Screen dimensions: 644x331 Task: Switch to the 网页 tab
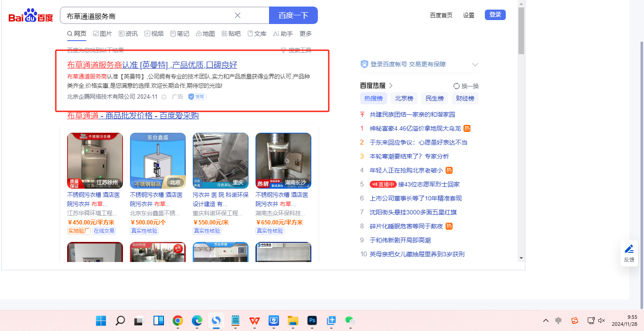[76, 34]
